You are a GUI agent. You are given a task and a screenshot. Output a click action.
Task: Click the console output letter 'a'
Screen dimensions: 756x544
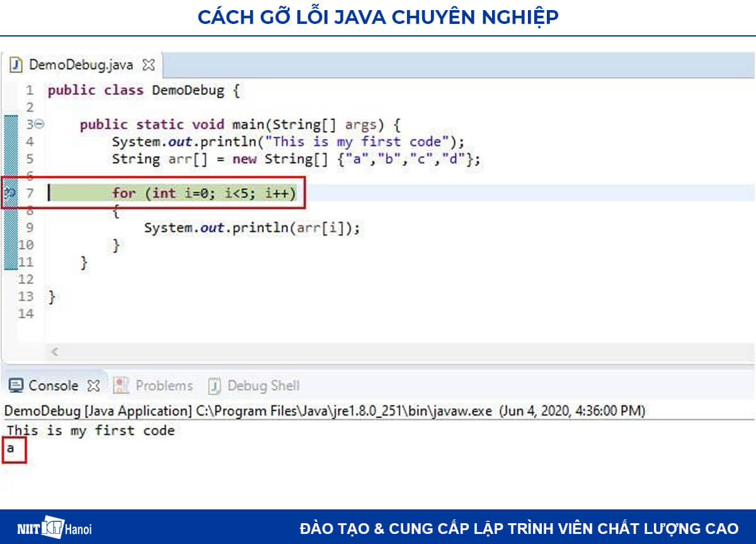11,449
